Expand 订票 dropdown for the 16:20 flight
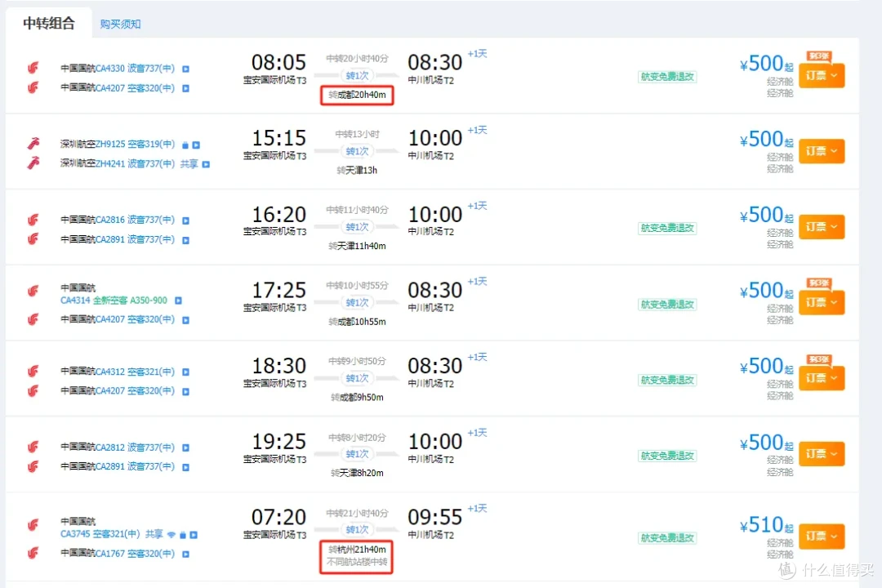Viewport: 882px width, 588px height. [x=822, y=227]
